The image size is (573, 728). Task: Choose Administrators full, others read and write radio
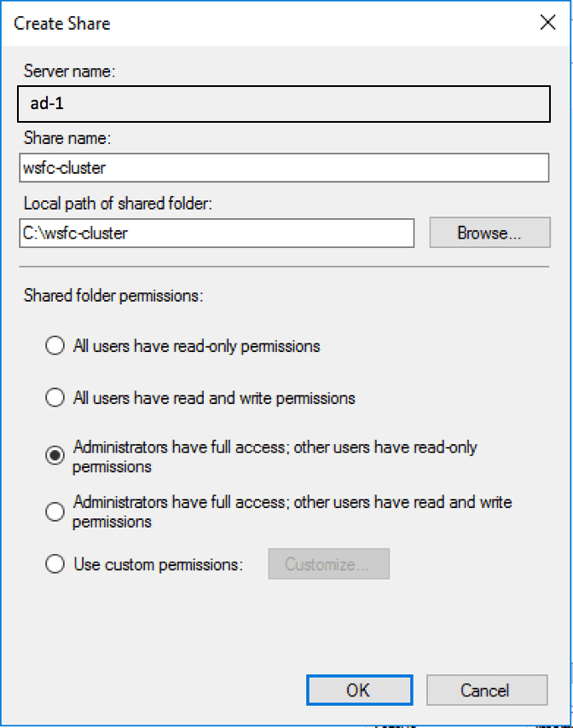[x=55, y=511]
